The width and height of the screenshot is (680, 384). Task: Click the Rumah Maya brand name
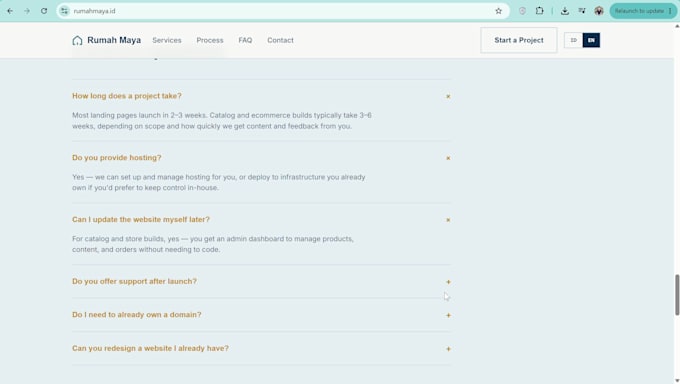coord(114,40)
